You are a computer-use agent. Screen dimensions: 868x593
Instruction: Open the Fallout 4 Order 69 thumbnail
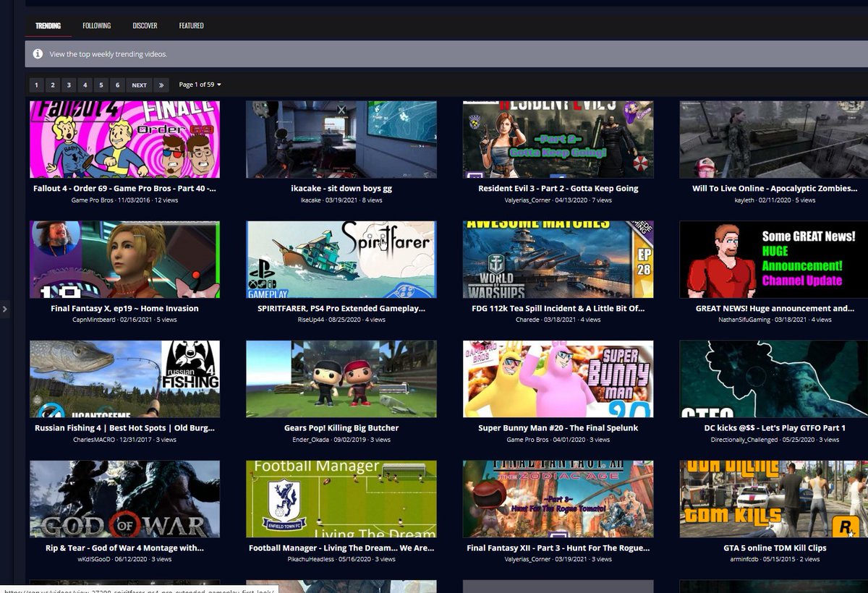tap(124, 140)
